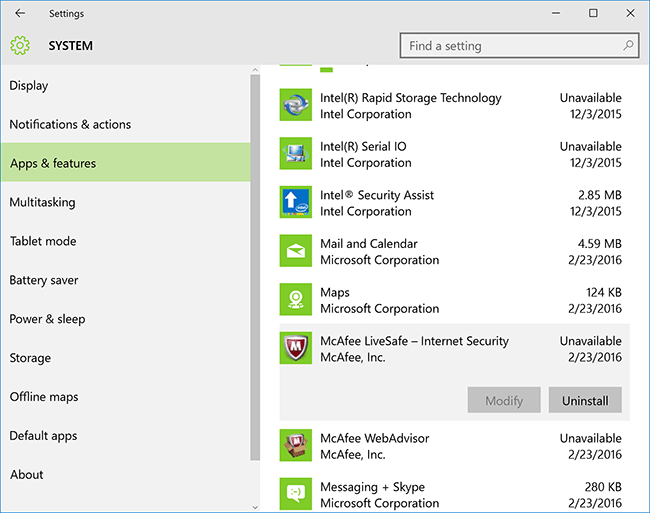Image resolution: width=650 pixels, height=513 pixels.
Task: Click the 4.59 MB size value
Action: click(x=599, y=244)
